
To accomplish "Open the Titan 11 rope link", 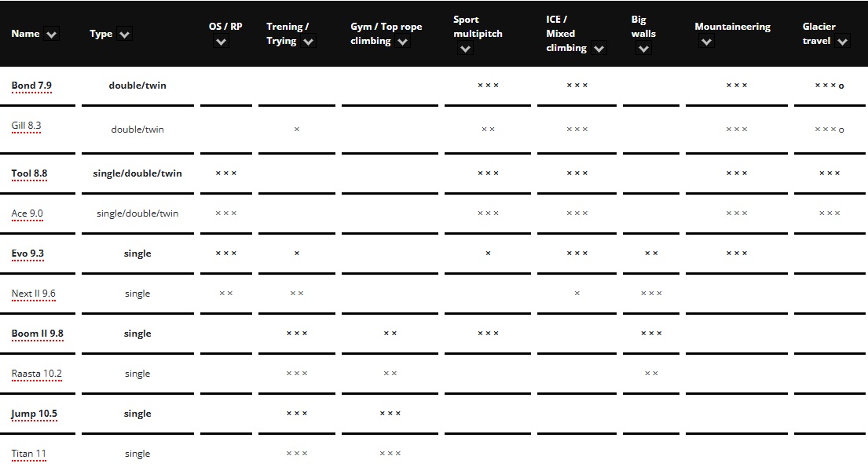I will pyautogui.click(x=29, y=454).
